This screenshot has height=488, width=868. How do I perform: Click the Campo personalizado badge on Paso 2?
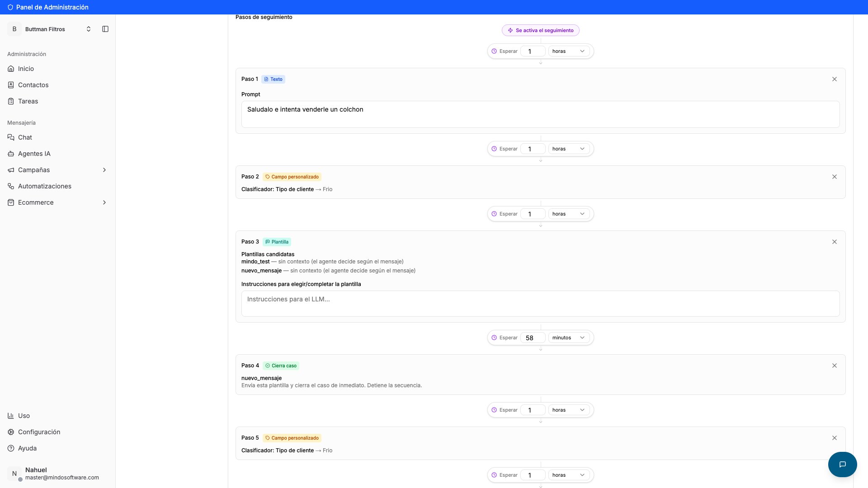pos(292,177)
